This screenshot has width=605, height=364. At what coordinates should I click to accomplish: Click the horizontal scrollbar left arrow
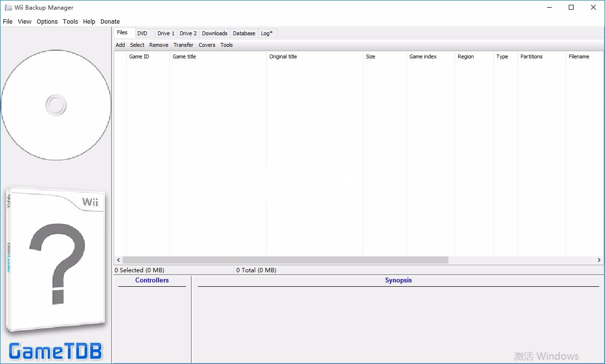click(118, 260)
